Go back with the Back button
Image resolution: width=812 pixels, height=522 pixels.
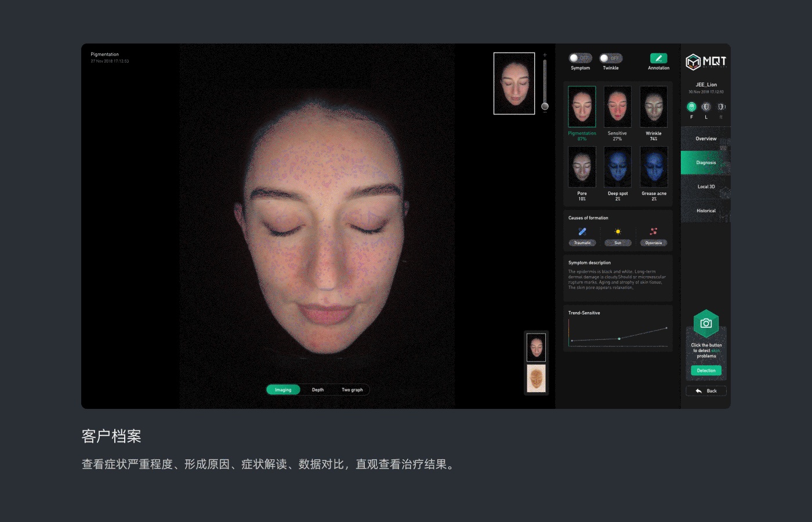click(x=706, y=391)
